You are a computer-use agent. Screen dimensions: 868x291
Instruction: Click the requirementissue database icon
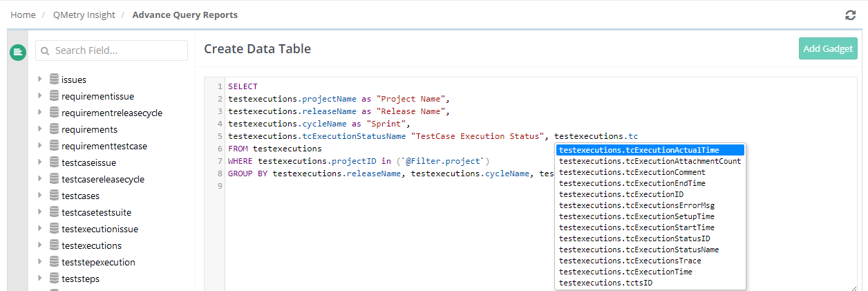pyautogui.click(x=55, y=95)
